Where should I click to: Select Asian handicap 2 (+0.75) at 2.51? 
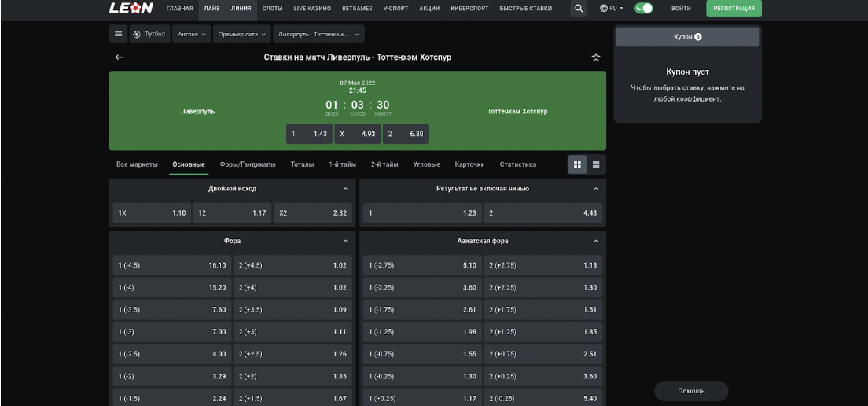click(542, 354)
